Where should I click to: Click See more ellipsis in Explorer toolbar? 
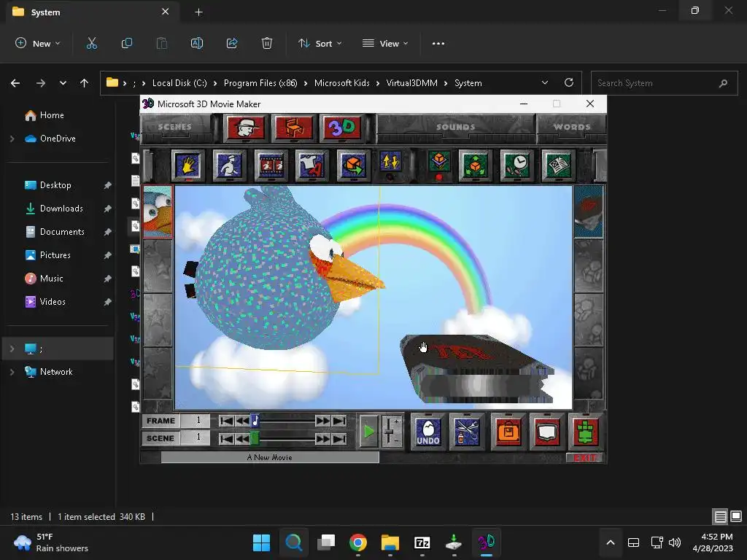(438, 43)
